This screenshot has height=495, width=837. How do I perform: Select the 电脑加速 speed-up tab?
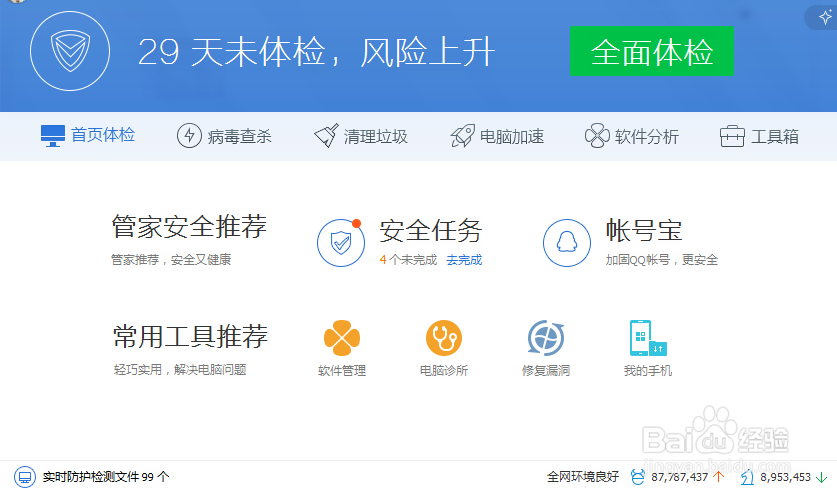click(497, 136)
